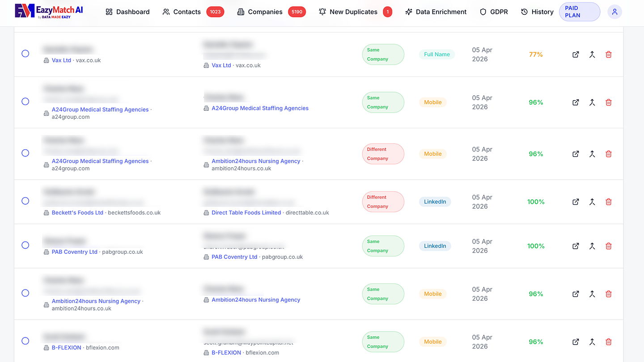The height and width of the screenshot is (362, 644).
Task: Open Direct Table Foods Limited company link
Action: click(x=246, y=213)
